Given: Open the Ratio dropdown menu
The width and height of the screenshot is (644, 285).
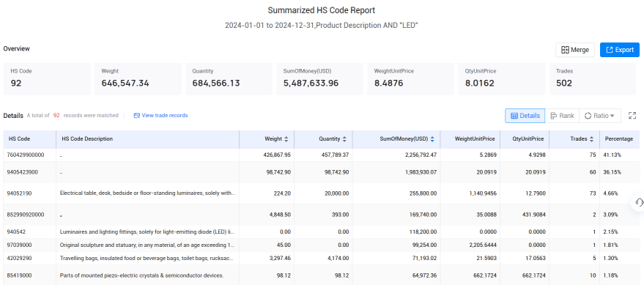Looking at the screenshot, I should [599, 116].
